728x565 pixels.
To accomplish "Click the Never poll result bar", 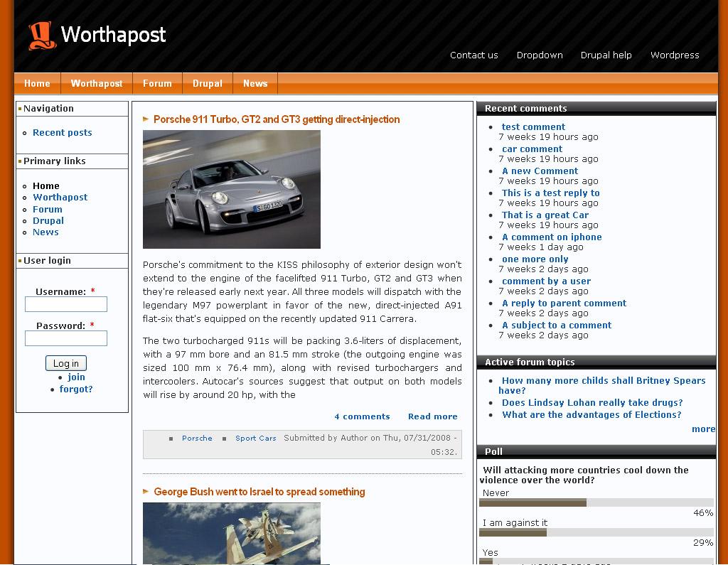I will [x=532, y=502].
